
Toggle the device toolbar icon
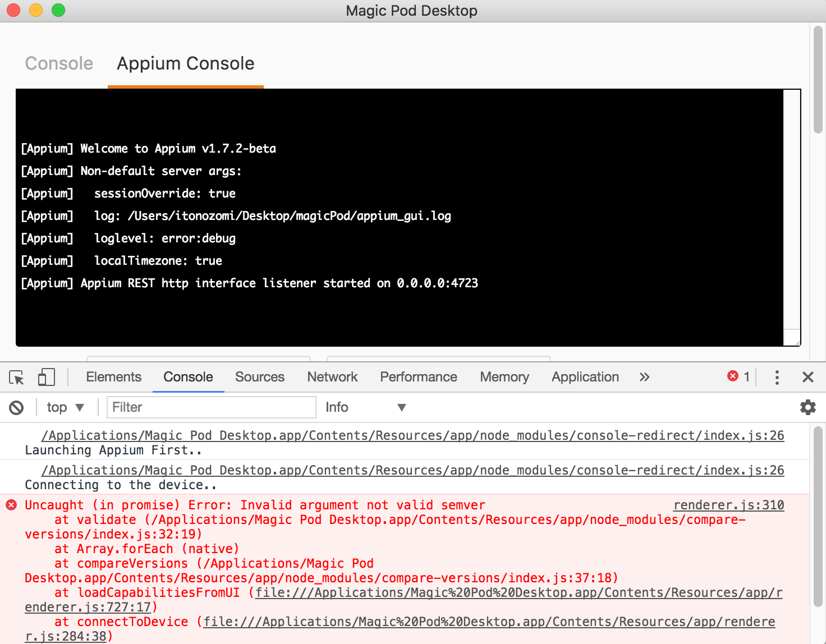pyautogui.click(x=46, y=377)
